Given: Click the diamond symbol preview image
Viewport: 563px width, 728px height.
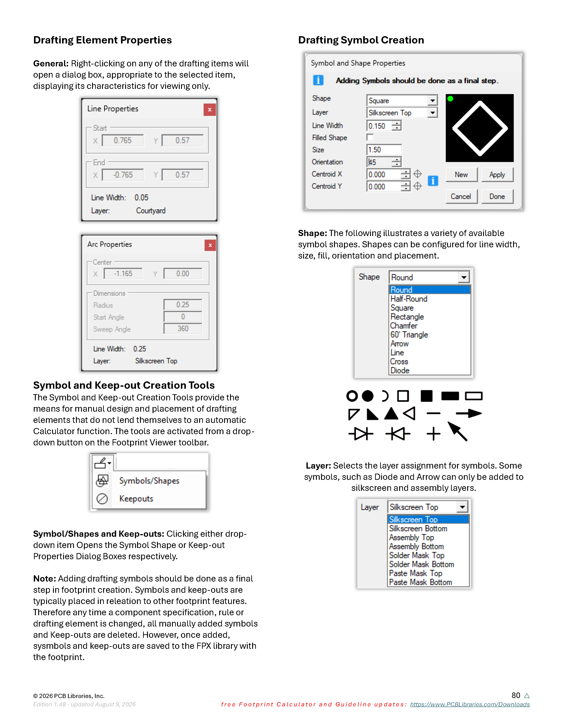Looking at the screenshot, I should 480,128.
